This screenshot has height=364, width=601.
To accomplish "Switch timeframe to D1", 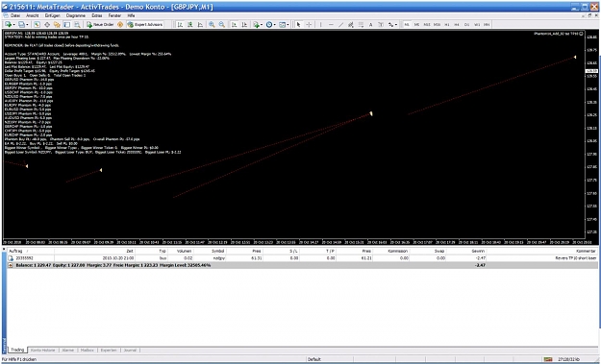I will 466,25.
